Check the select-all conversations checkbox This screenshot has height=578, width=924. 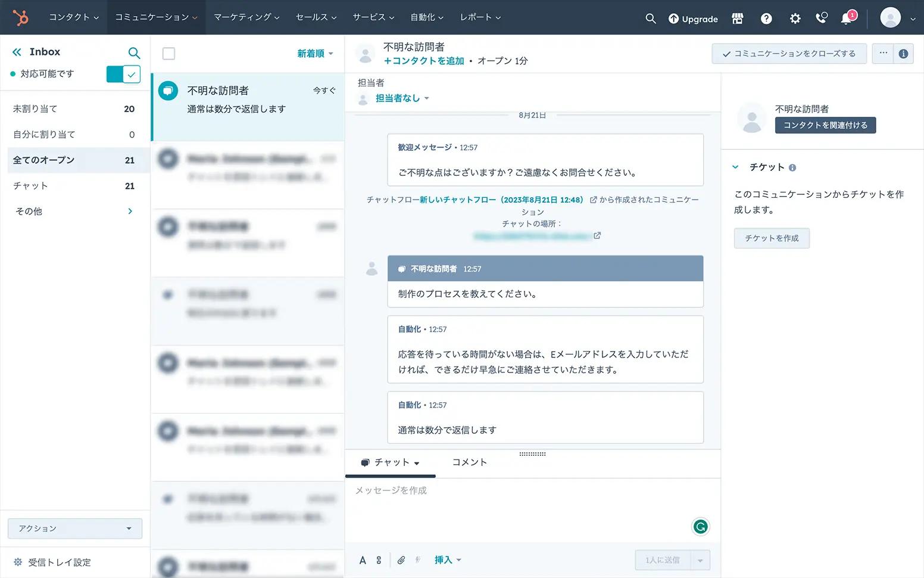click(169, 54)
